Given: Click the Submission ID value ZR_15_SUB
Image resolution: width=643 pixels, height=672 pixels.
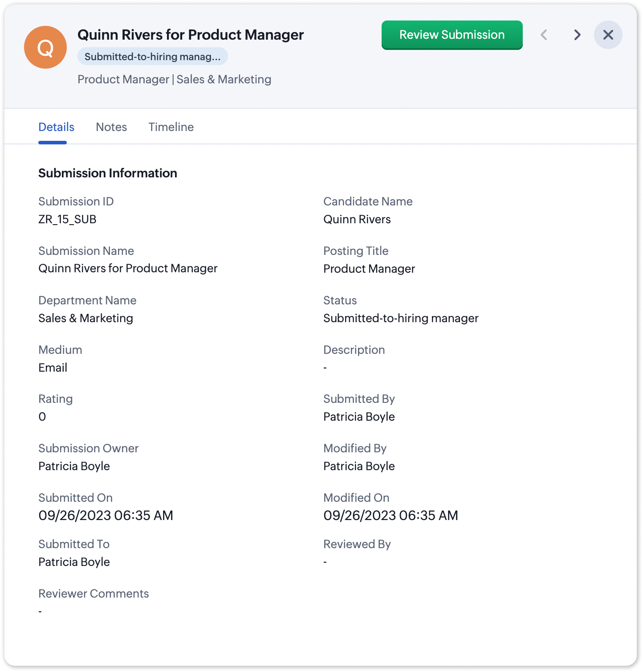Looking at the screenshot, I should 67,219.
